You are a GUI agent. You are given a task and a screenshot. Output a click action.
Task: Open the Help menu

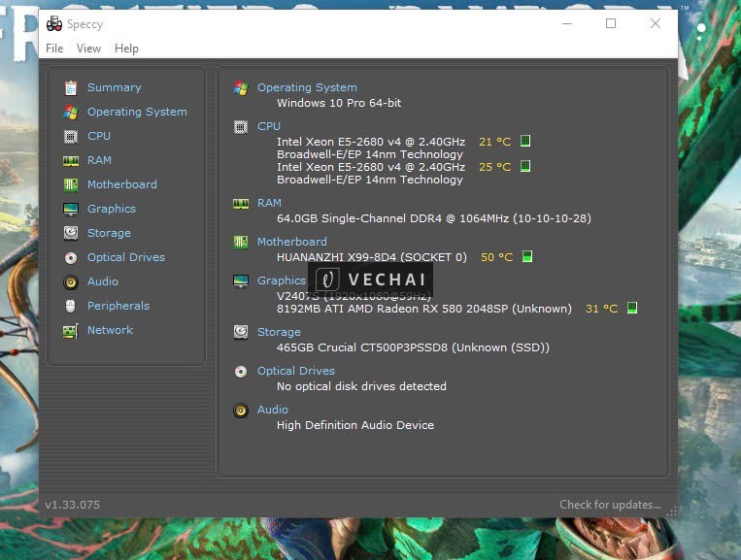pos(126,49)
